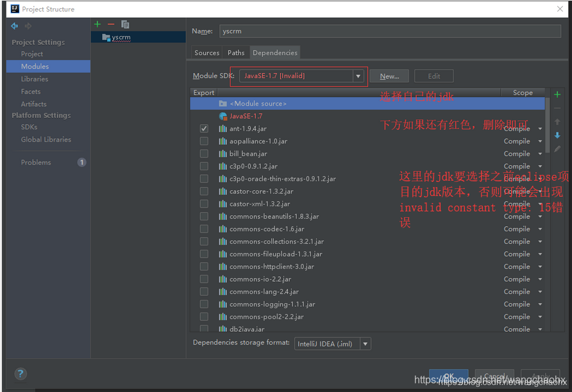Switch to the Paths tab

point(236,53)
